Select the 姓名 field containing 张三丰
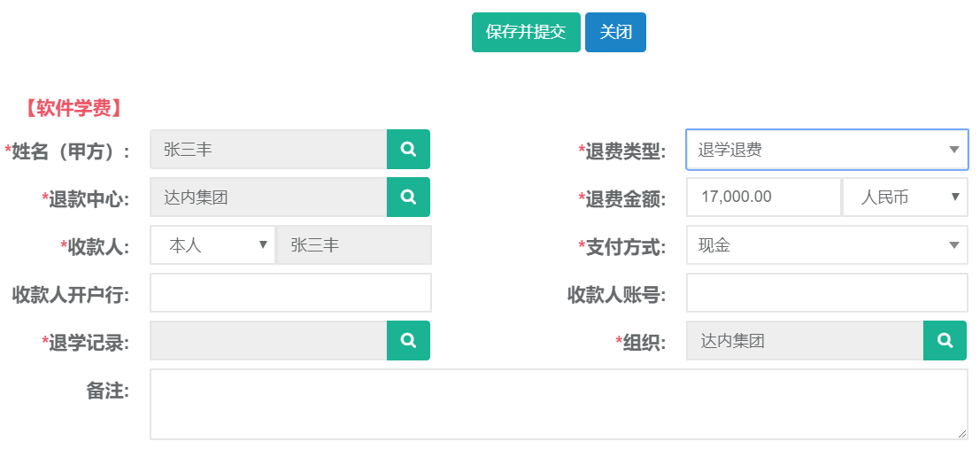Image resolution: width=980 pixels, height=449 pixels. 269,150
